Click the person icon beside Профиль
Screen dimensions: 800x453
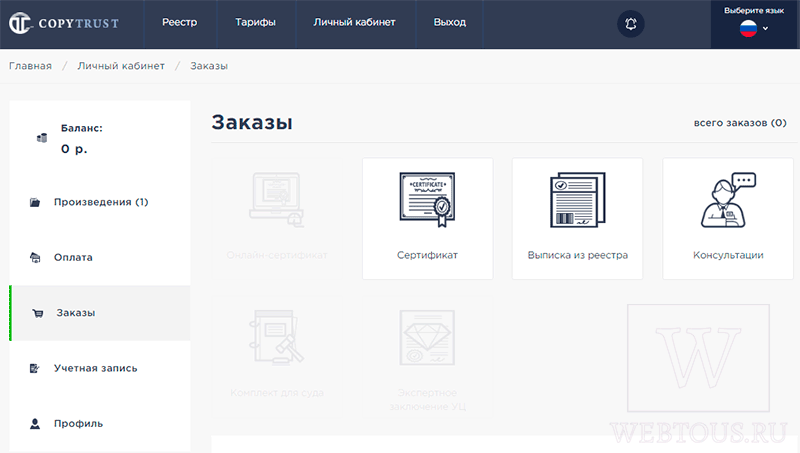click(x=35, y=424)
